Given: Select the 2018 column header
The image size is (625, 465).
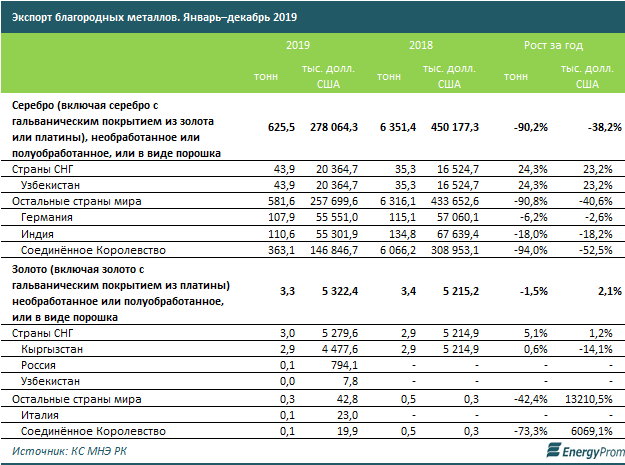Looking at the screenshot, I should [421, 47].
